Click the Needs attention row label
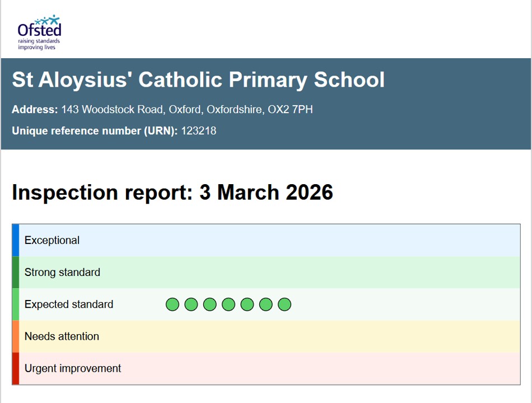The height and width of the screenshot is (403, 532). coord(62,336)
